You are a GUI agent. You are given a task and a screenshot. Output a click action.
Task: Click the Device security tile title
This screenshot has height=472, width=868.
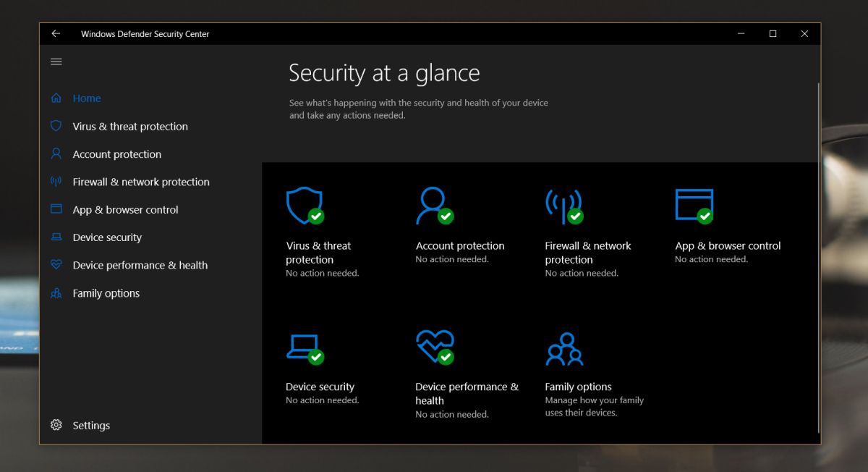320,387
